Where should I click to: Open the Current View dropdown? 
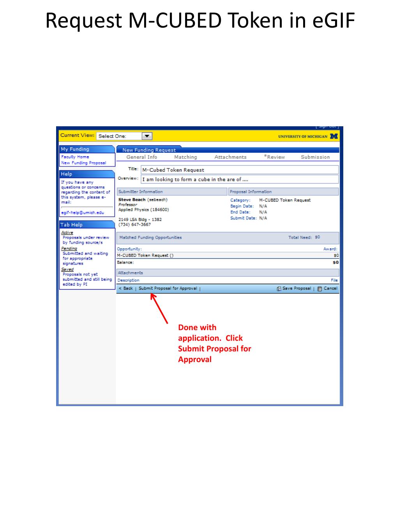click(124, 136)
